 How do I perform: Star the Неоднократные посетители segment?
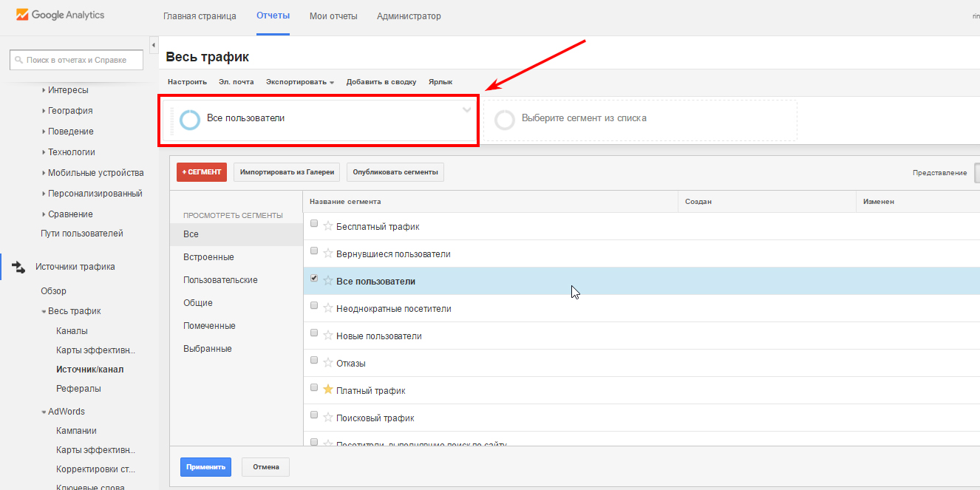pyautogui.click(x=328, y=308)
